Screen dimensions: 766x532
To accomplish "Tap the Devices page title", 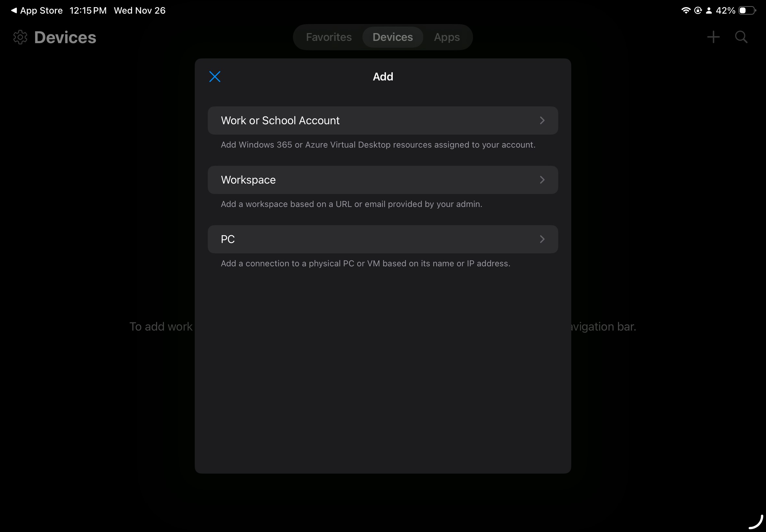I will tap(65, 37).
